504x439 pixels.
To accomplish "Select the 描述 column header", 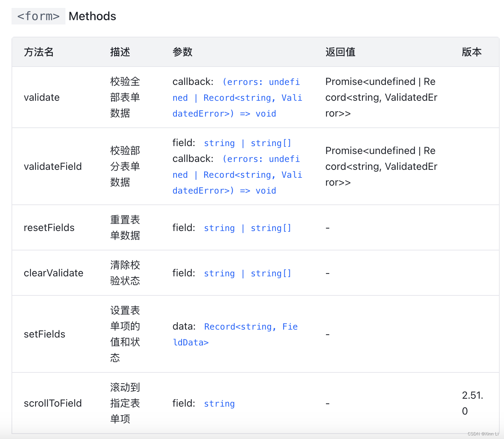I will click(x=120, y=52).
